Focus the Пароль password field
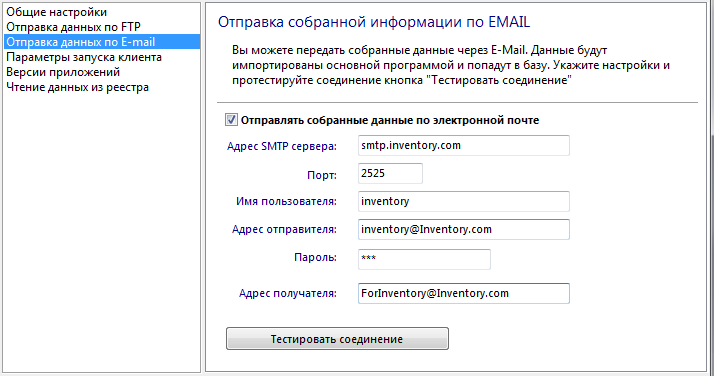 point(424,259)
